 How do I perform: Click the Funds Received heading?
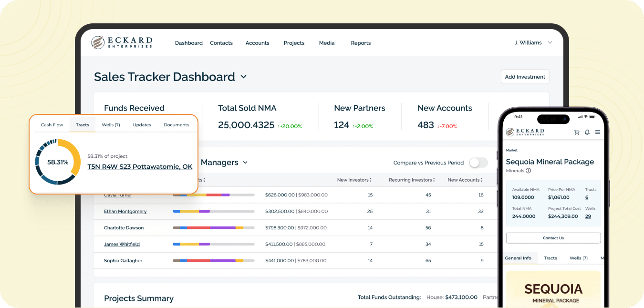134,108
